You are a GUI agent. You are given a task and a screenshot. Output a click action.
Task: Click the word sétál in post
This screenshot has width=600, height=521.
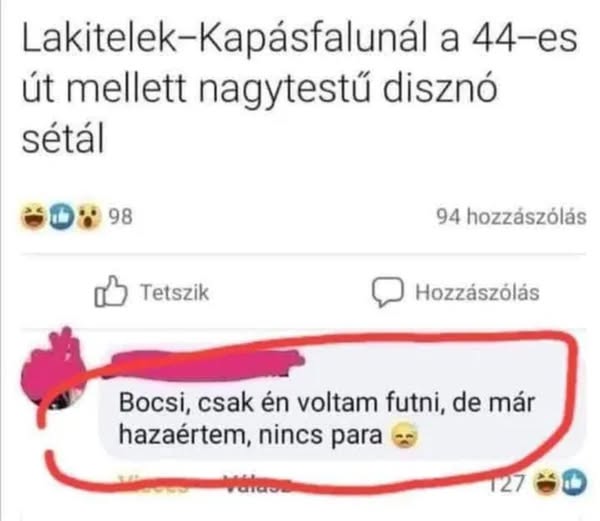(x=63, y=138)
